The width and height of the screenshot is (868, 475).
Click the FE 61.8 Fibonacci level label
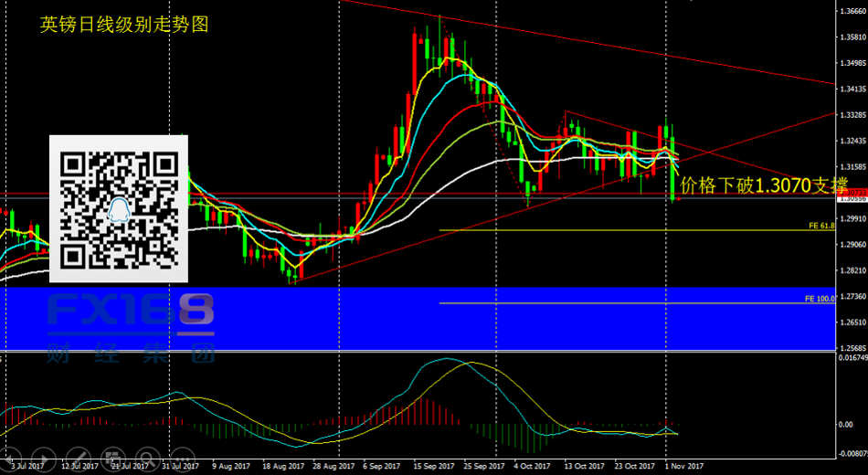(821, 225)
